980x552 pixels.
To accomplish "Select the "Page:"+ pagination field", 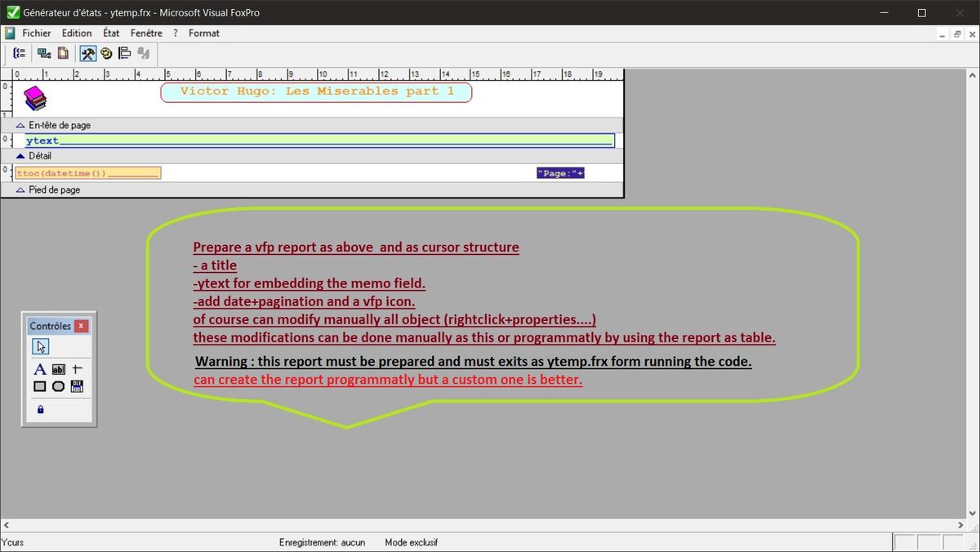I will click(x=560, y=173).
